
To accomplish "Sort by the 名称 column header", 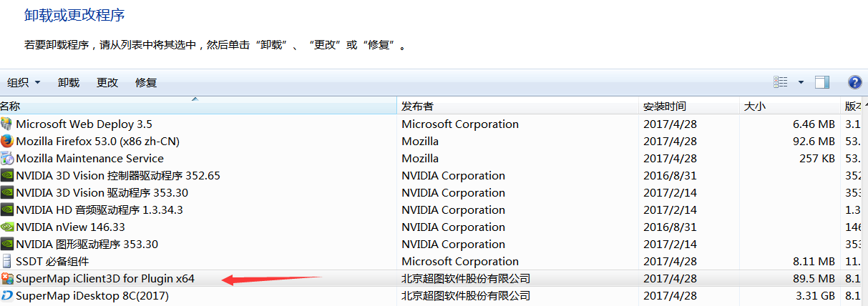I will coord(198,106).
